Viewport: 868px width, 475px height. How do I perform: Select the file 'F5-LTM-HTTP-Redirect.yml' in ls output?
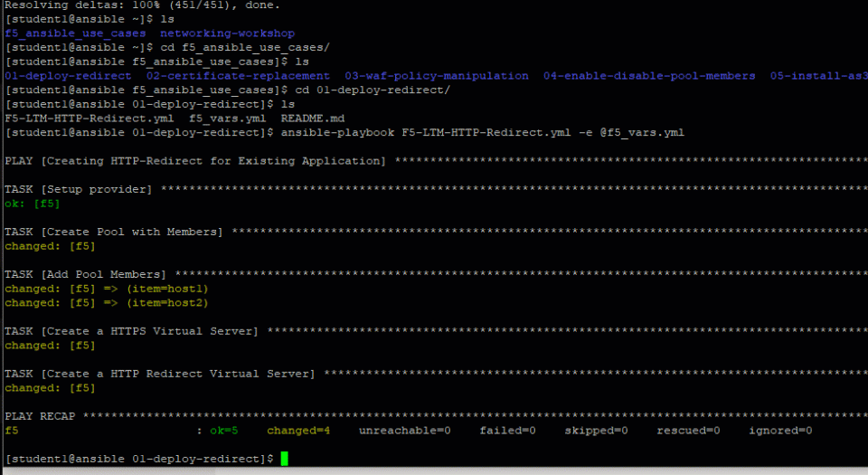tap(90, 119)
